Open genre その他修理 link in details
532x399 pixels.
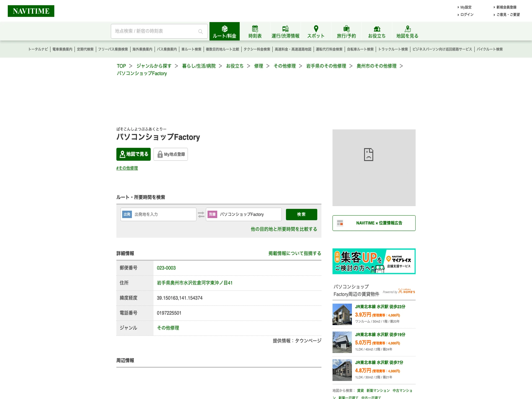click(x=168, y=328)
